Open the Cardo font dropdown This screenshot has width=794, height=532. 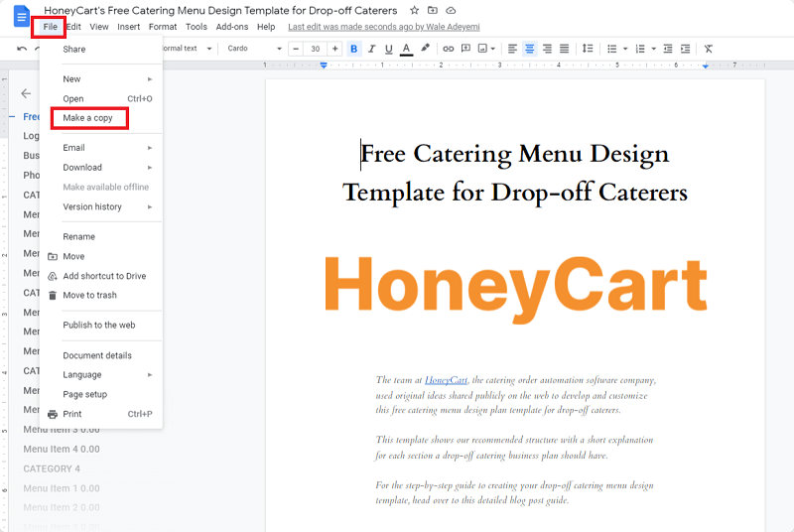pos(254,49)
